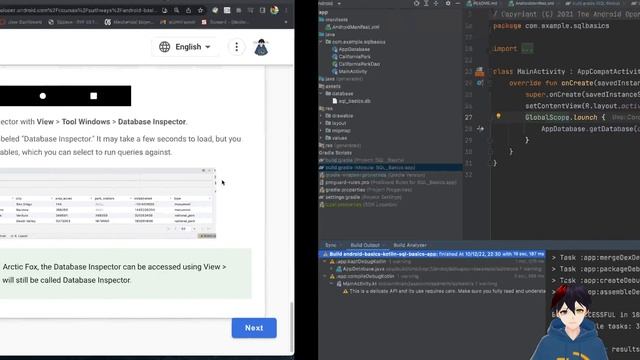Open the page's vertical three-dot menu
The height and width of the screenshot is (360, 640).
[x=236, y=47]
